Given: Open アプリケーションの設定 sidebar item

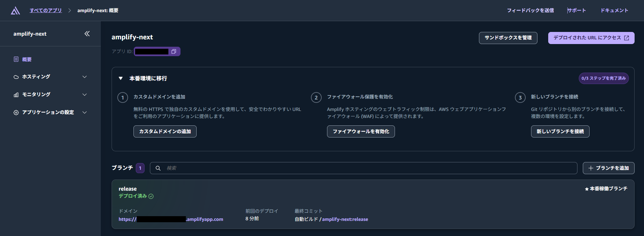Looking at the screenshot, I should point(48,112).
